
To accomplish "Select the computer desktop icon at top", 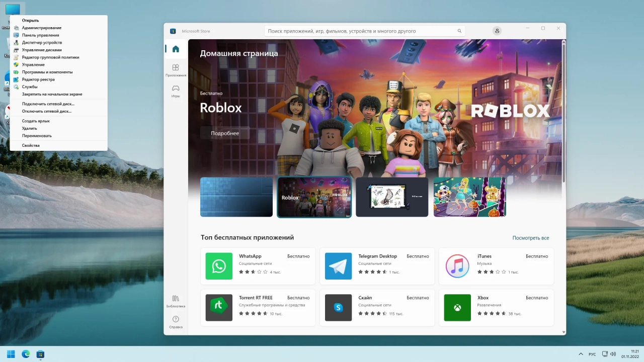I will (12, 9).
